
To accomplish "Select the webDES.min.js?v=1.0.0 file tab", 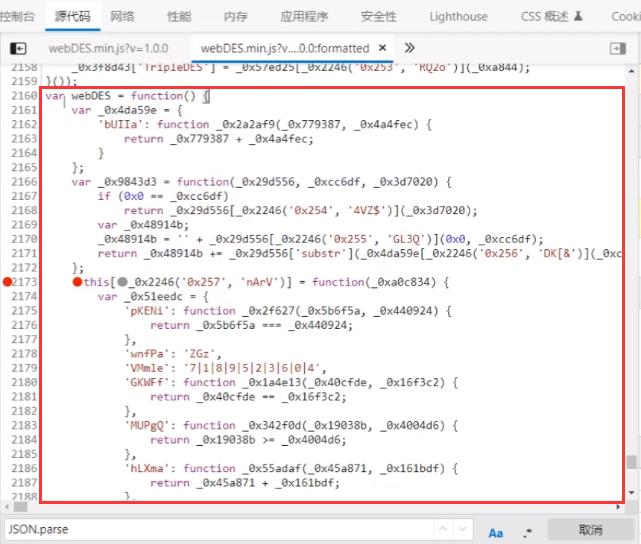I will pyautogui.click(x=108, y=48).
